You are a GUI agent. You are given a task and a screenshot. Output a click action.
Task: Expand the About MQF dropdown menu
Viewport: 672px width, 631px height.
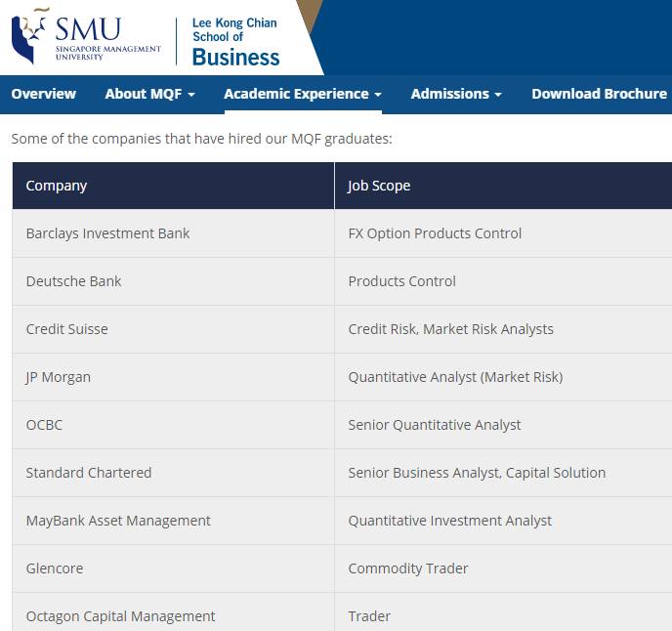pyautogui.click(x=149, y=94)
